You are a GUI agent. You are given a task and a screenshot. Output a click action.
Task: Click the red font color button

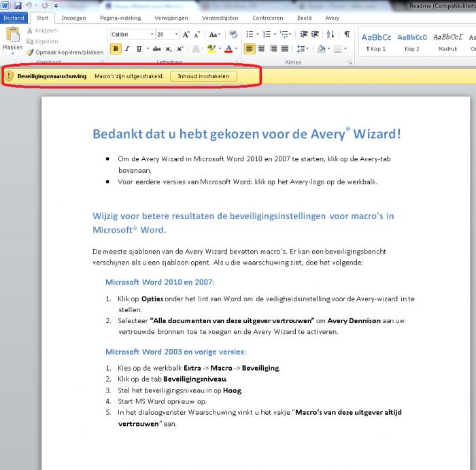pyautogui.click(x=228, y=49)
